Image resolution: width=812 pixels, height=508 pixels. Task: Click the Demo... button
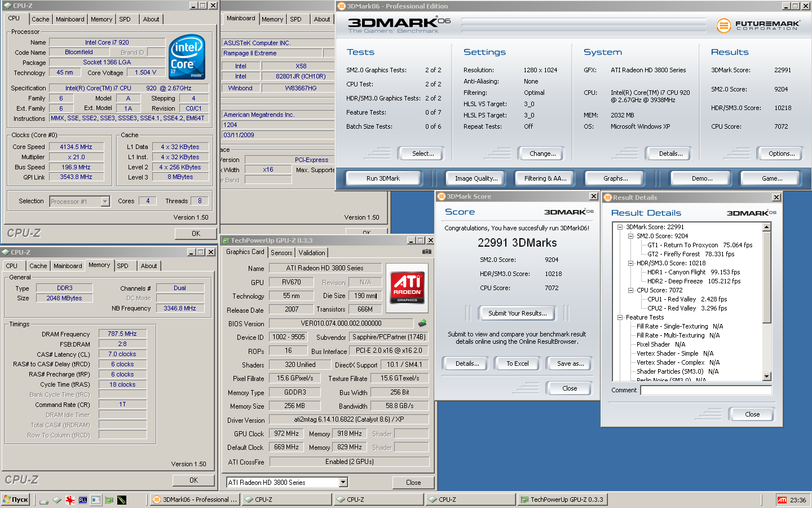(x=702, y=178)
